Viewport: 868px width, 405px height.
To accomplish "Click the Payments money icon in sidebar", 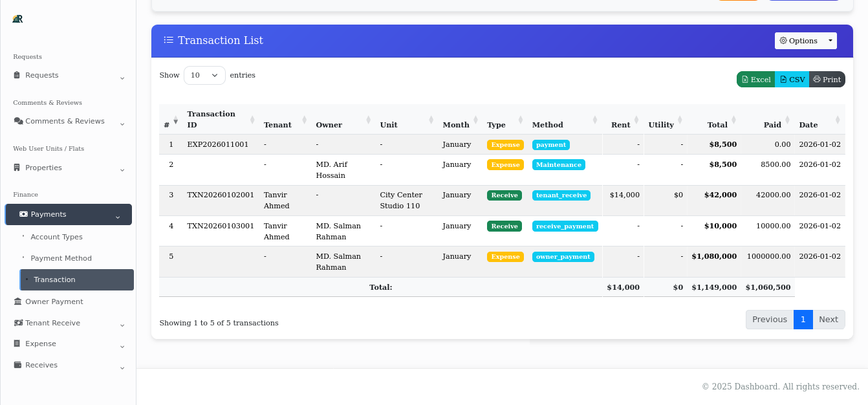I will pyautogui.click(x=23, y=213).
